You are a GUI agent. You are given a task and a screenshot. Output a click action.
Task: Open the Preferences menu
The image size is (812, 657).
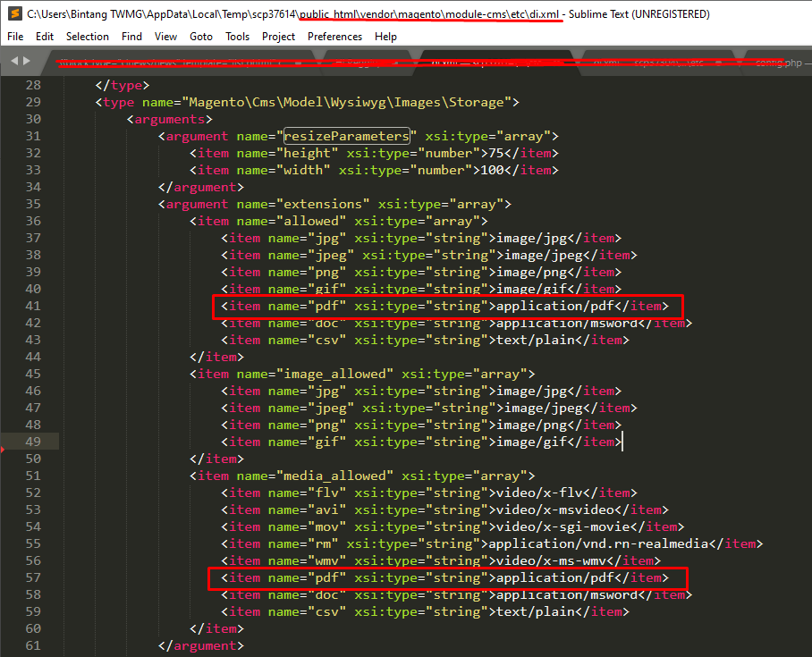335,37
